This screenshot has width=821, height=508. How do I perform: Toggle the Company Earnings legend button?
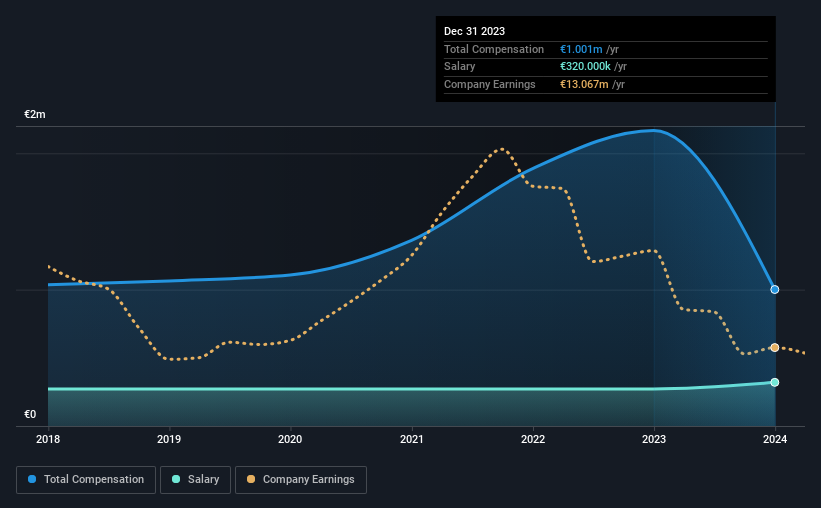[301, 480]
